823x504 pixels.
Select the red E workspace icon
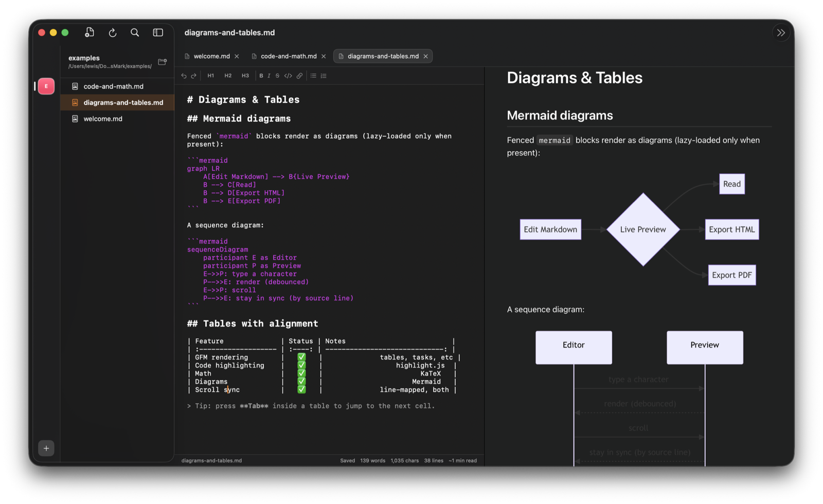click(x=46, y=86)
